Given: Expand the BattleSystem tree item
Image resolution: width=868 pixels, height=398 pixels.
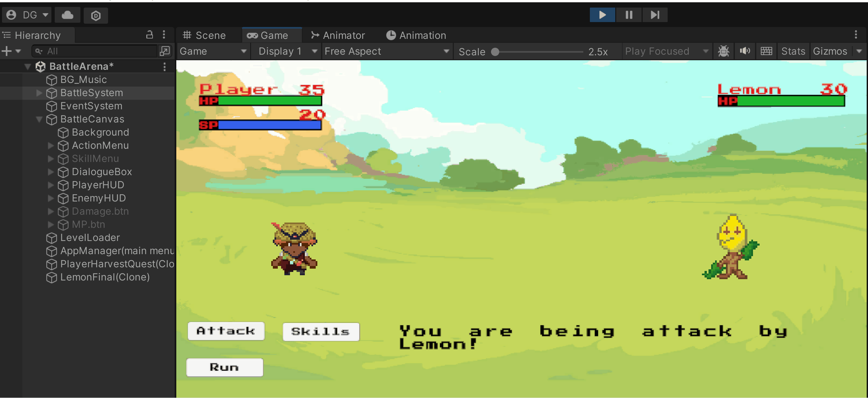Looking at the screenshot, I should 39,93.
